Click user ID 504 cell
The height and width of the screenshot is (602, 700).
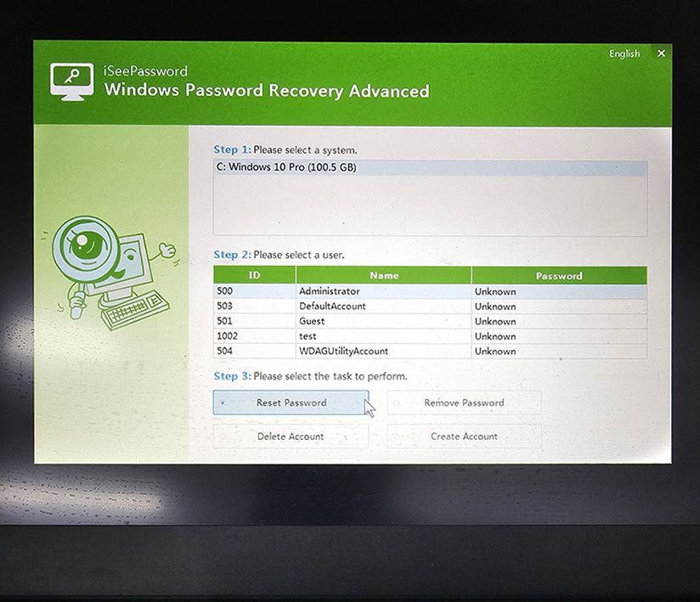(255, 351)
